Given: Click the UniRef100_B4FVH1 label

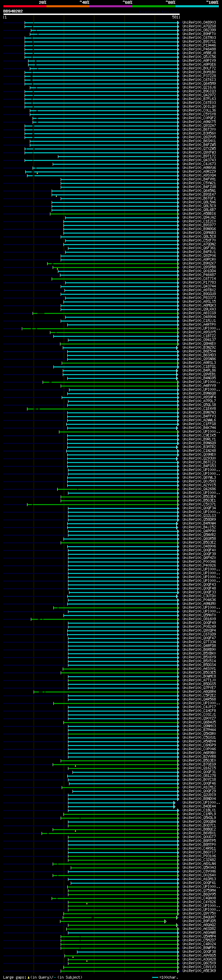Looking at the screenshot, I should point(199,179).
